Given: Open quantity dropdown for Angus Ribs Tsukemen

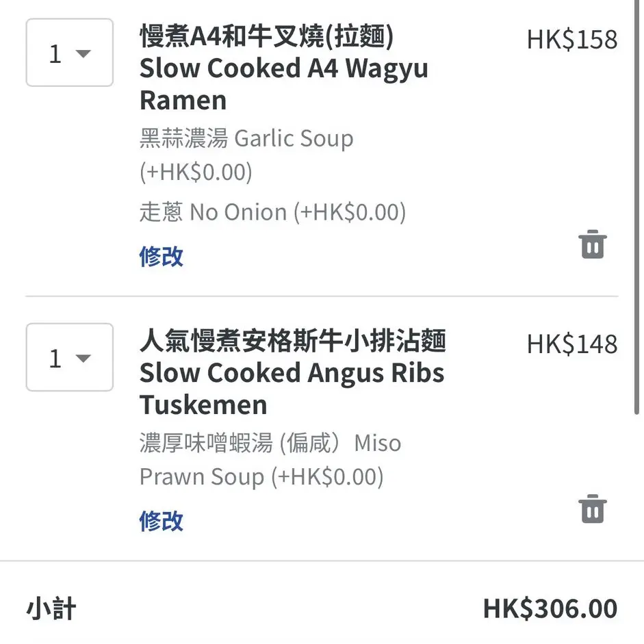Looking at the screenshot, I should (x=70, y=358).
